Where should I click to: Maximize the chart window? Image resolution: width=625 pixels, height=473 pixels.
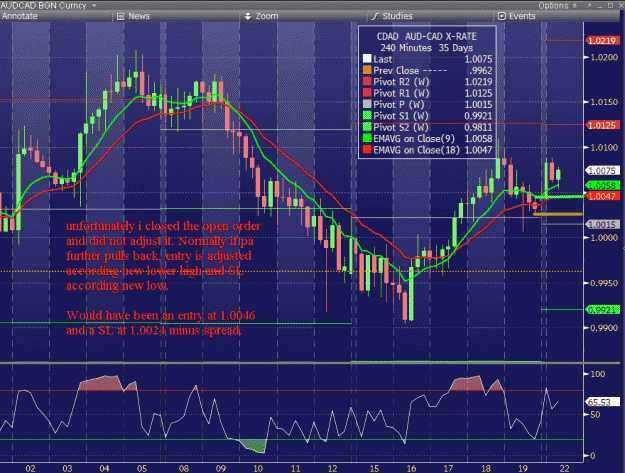pyautogui.click(x=610, y=5)
